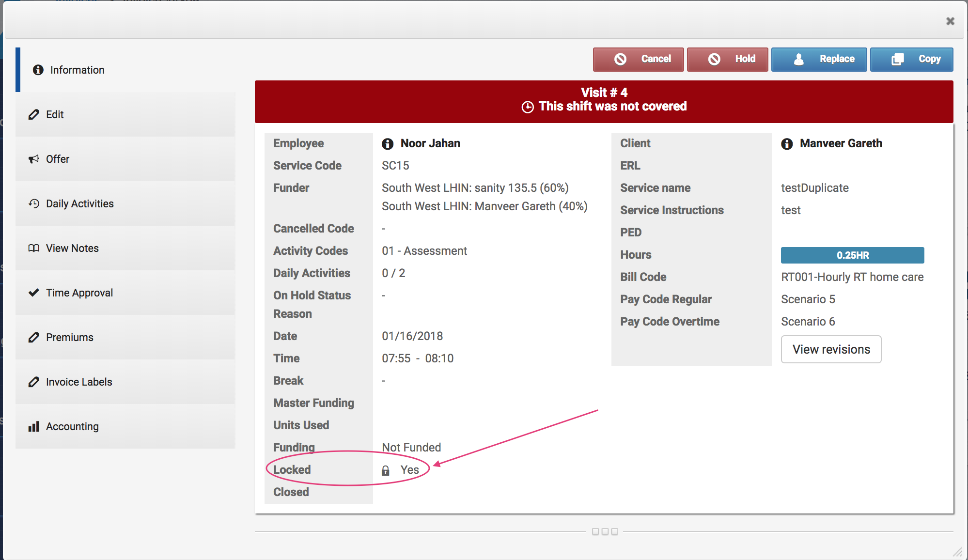The width and height of the screenshot is (968, 560).
Task: Open the Edit section
Action: coord(55,115)
